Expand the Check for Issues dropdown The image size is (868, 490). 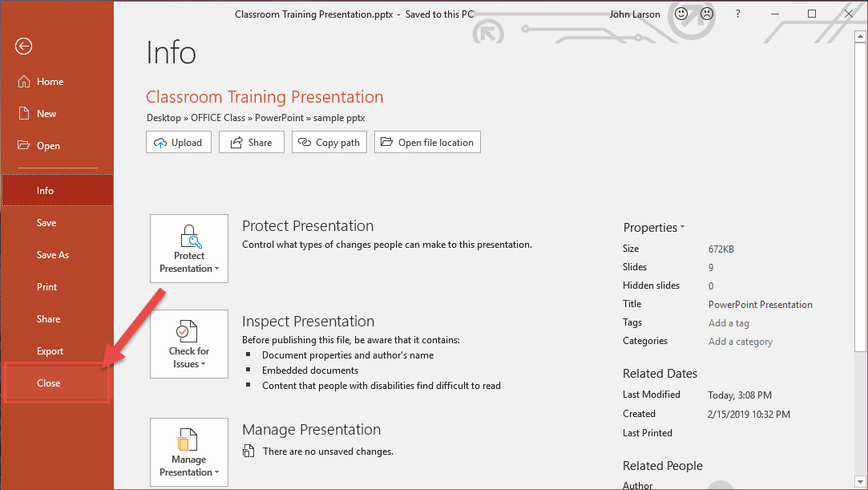click(x=189, y=344)
